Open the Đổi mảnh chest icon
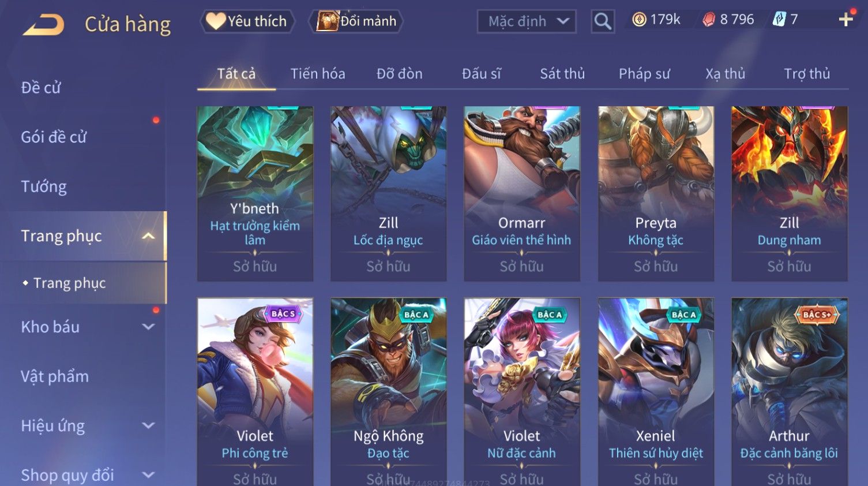The width and height of the screenshot is (868, 486). [x=327, y=21]
